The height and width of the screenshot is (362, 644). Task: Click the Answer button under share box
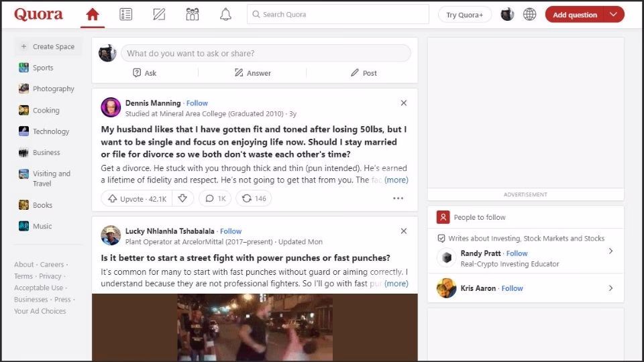click(x=253, y=73)
